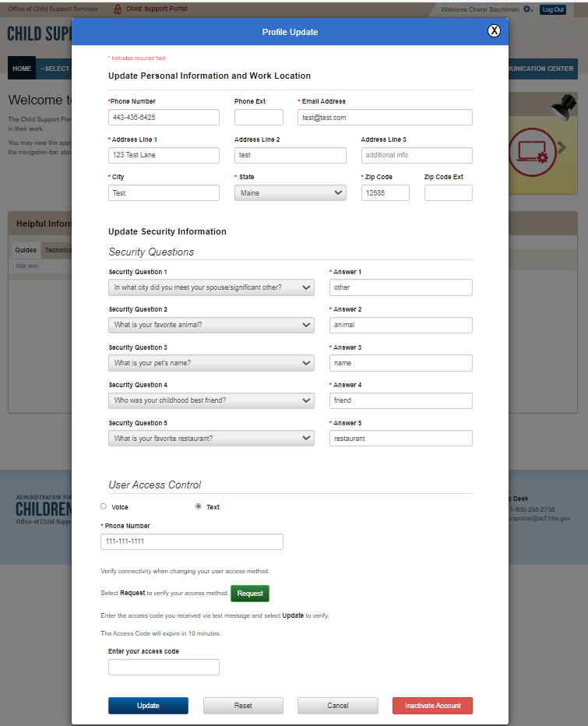The image size is (588, 726).
Task: Open Security Question 3 pet's name dropdown
Action: coord(211,363)
